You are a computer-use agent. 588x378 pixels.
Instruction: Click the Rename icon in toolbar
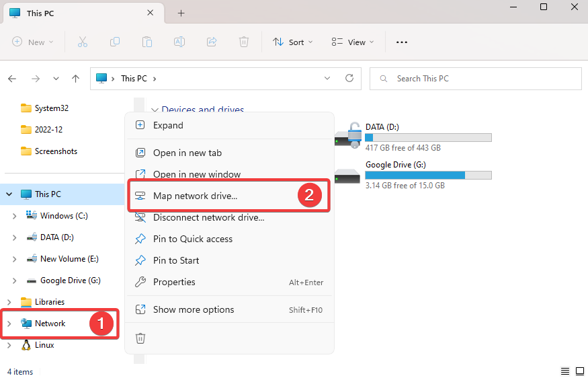179,42
